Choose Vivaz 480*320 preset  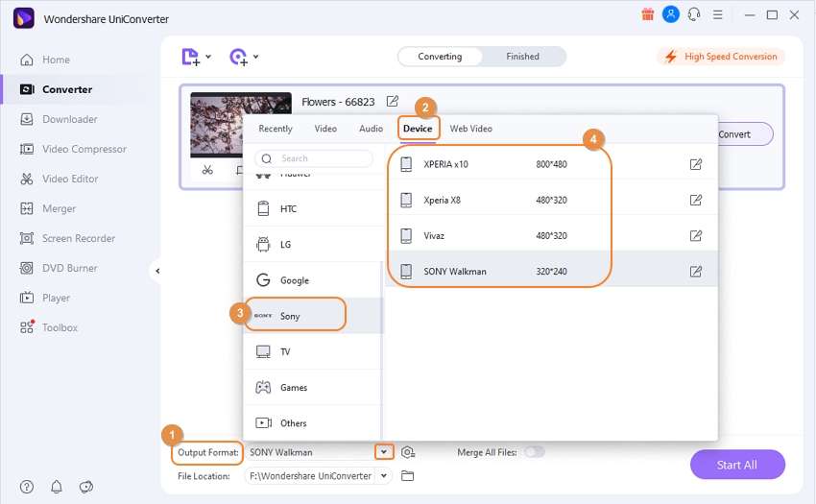tap(552, 236)
